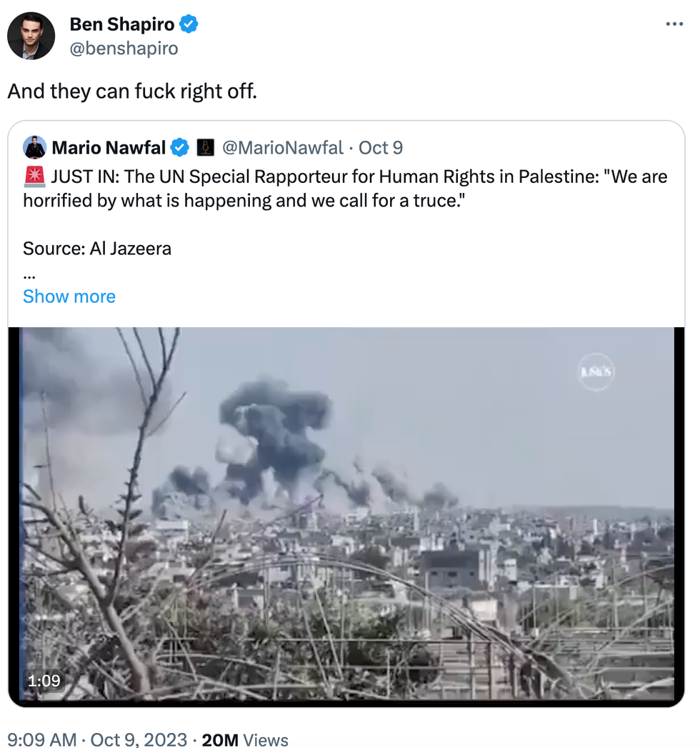Click Ben Shapiro's profile avatar
This screenshot has width=700, height=748.
pyautogui.click(x=31, y=36)
